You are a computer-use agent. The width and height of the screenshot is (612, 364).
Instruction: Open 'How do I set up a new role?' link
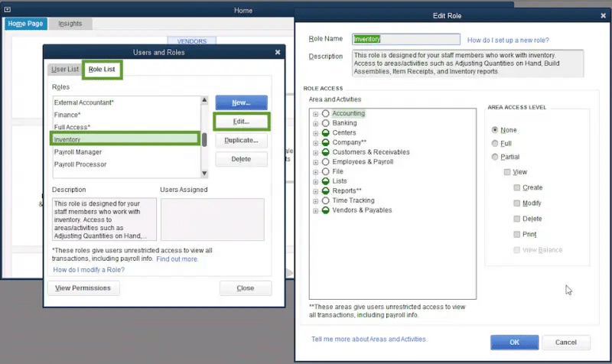tap(508, 41)
